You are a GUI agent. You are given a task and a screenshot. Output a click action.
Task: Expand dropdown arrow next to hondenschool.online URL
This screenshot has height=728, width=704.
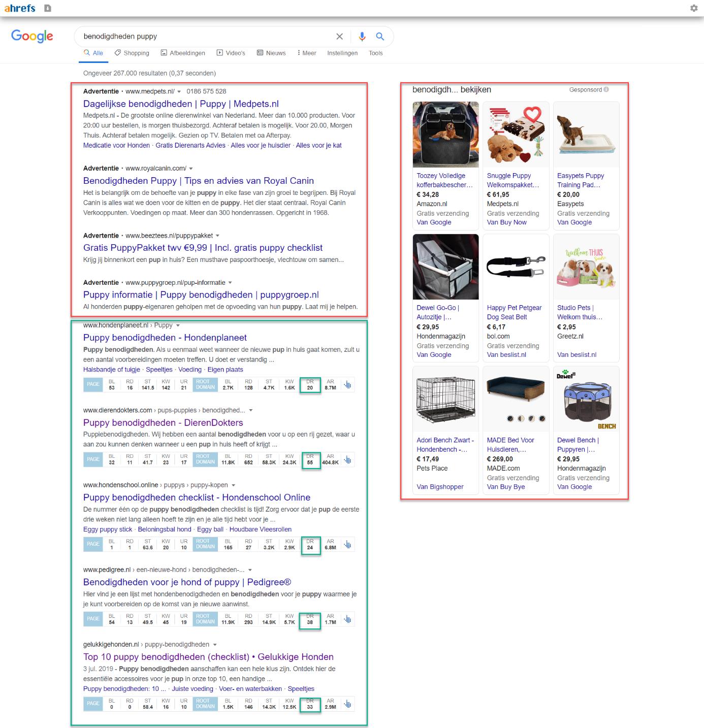[x=234, y=485]
